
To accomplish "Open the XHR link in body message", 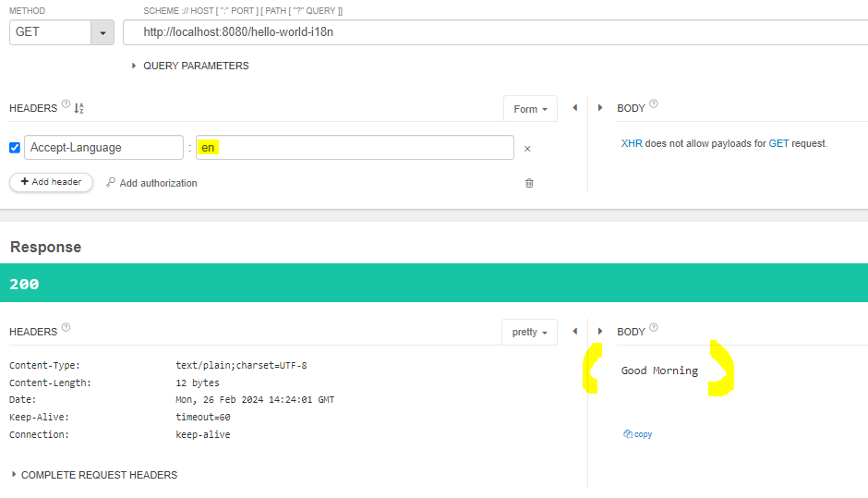I will [632, 143].
